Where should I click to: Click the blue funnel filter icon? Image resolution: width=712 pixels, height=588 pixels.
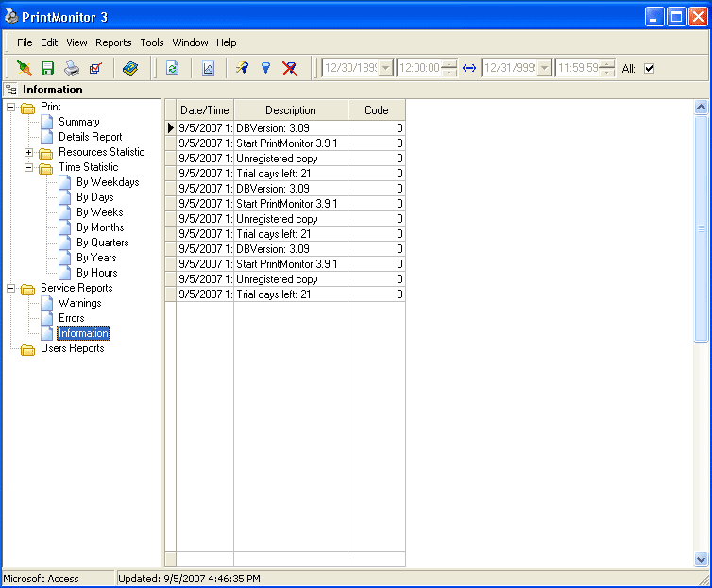coord(266,68)
